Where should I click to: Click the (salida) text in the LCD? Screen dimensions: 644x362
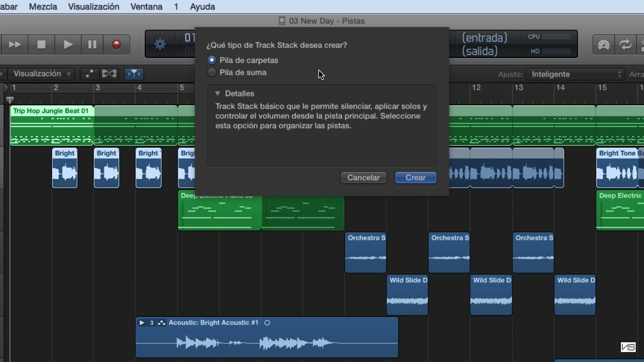pos(479,51)
